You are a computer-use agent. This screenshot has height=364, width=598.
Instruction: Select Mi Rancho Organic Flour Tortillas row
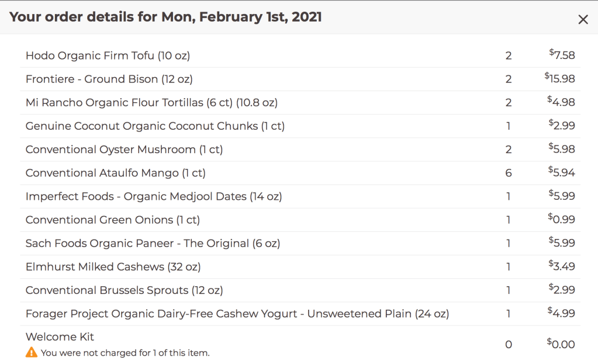[151, 102]
